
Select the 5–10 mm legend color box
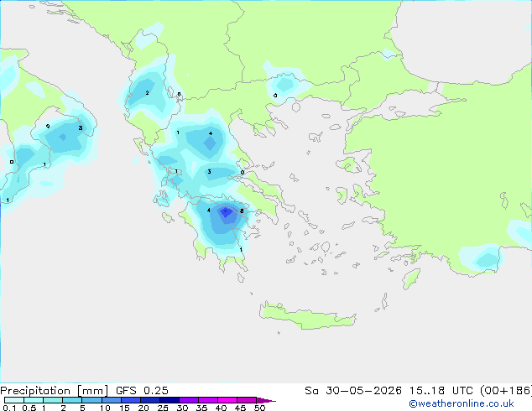pos(91,400)
